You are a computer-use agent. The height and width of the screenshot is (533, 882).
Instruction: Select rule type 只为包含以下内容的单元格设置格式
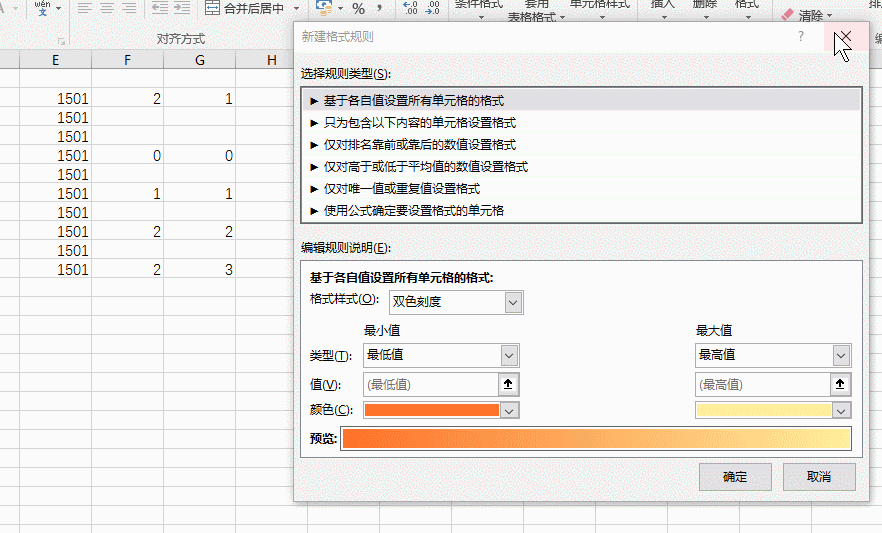582,123
